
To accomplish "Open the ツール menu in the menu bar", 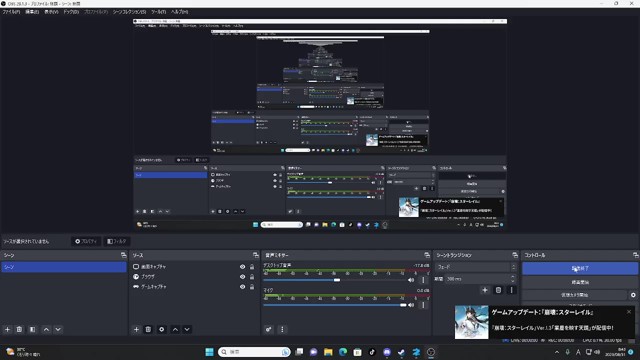I will [158, 12].
